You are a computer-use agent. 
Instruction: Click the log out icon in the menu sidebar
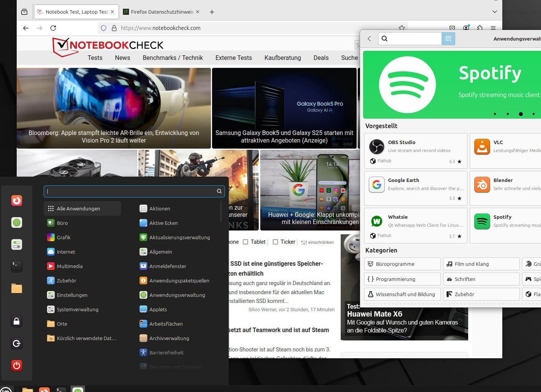pyautogui.click(x=17, y=343)
